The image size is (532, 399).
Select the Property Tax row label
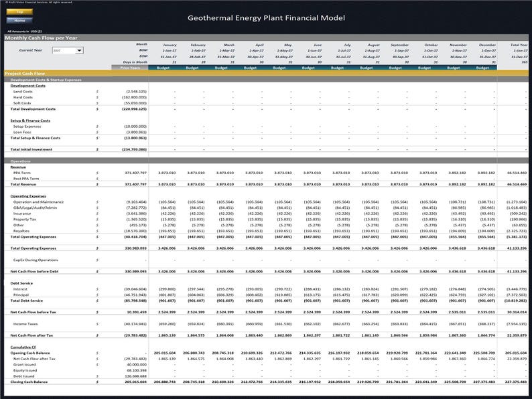(24, 220)
